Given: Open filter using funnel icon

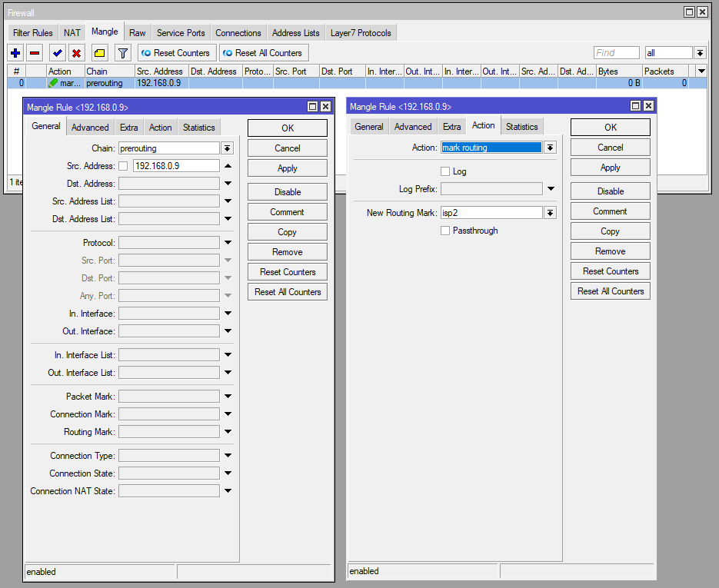Looking at the screenshot, I should click(x=122, y=53).
